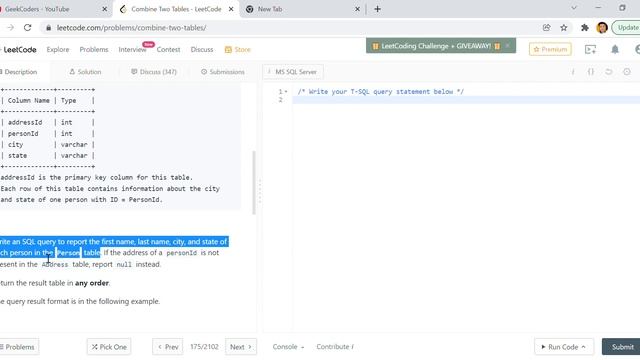The image size is (640, 360).
Task: Click the 'personId' column row in table
Action: point(47,133)
